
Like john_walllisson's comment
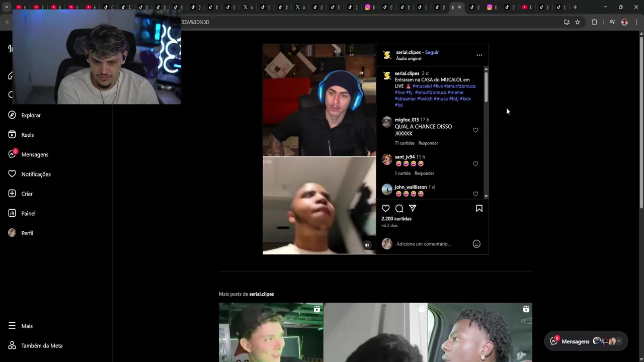(475, 194)
